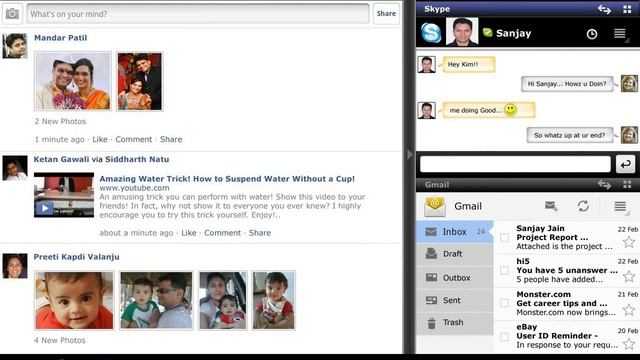Open Mandar Patil's first wedding photo
This screenshot has width=640, height=360.
[73, 81]
